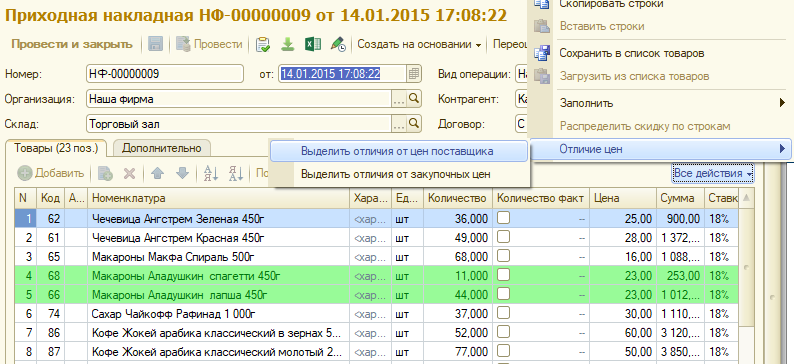Image resolution: width=794 pixels, height=364 pixels.
Task: Check Количество факт box for Сахар Чайкофф Рафинад
Action: tap(503, 313)
